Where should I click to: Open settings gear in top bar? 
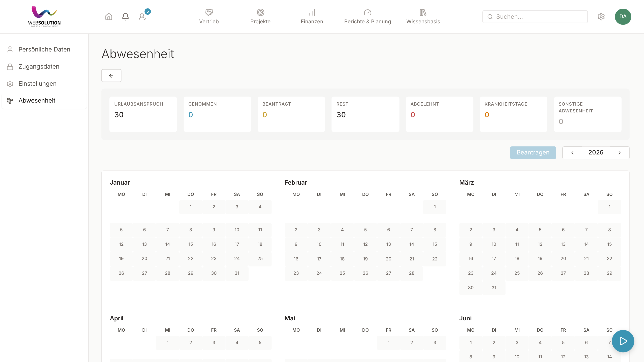pos(601,17)
